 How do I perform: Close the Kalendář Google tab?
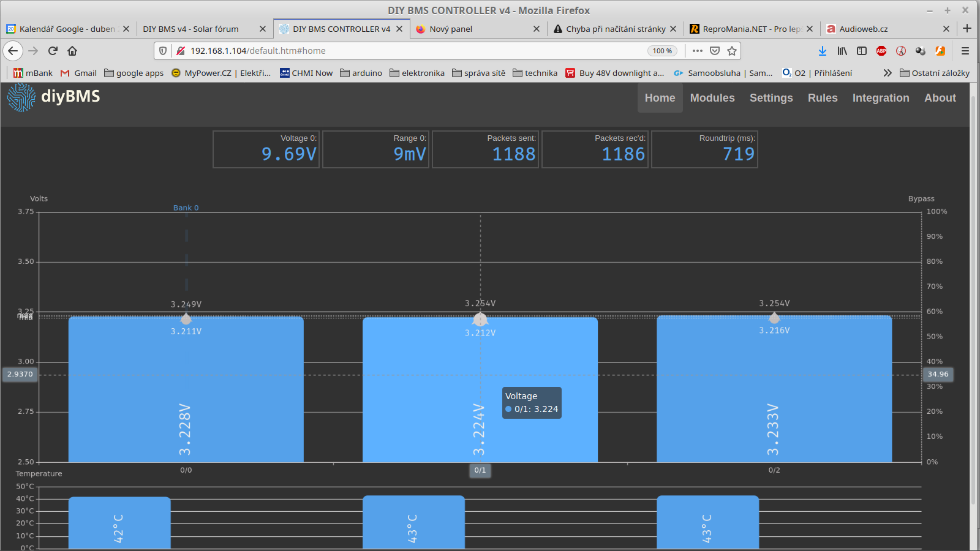[x=126, y=29]
